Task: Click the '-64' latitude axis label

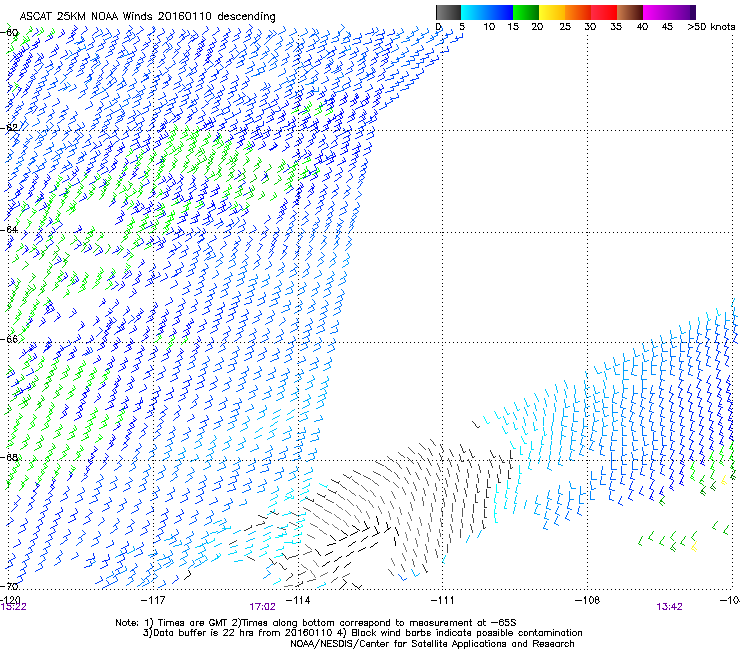Action: (11, 230)
